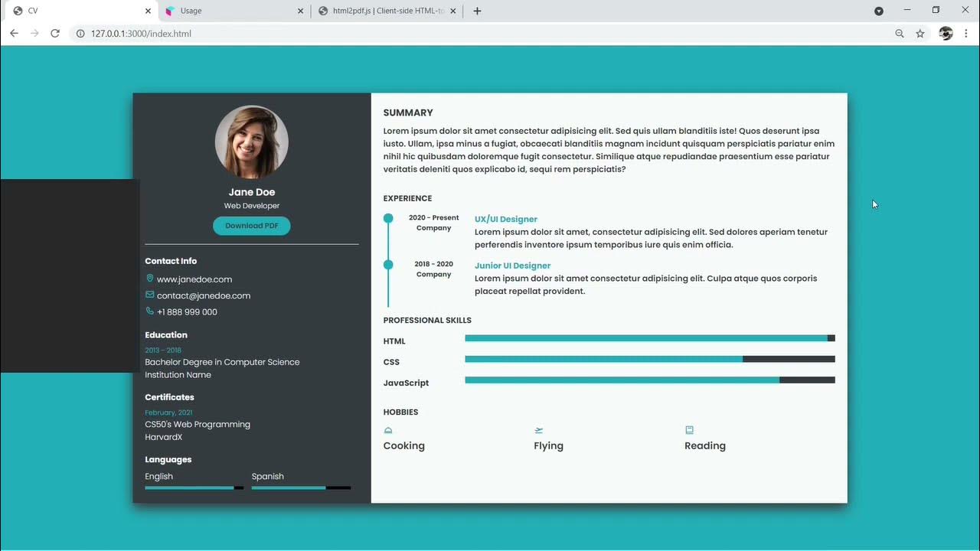This screenshot has width=980, height=551.
Task: Click the English language proficiency bar
Action: tap(194, 488)
